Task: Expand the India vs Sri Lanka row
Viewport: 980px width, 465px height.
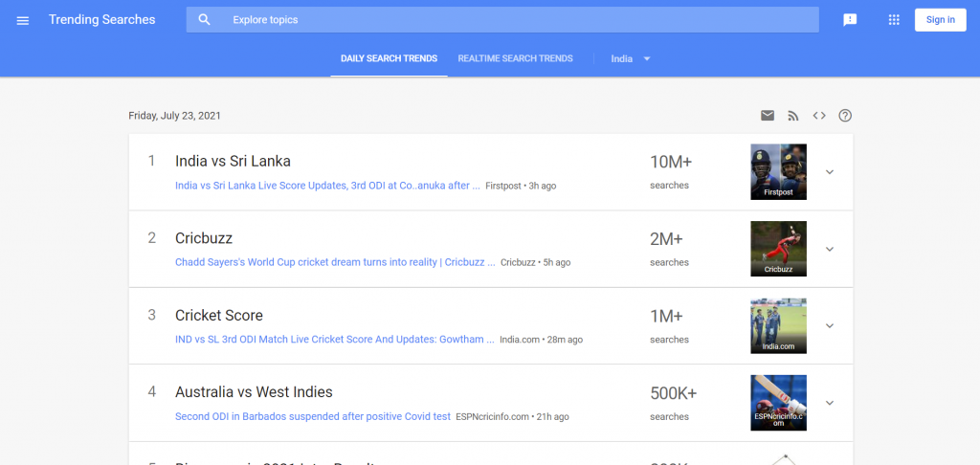Action: (x=830, y=172)
